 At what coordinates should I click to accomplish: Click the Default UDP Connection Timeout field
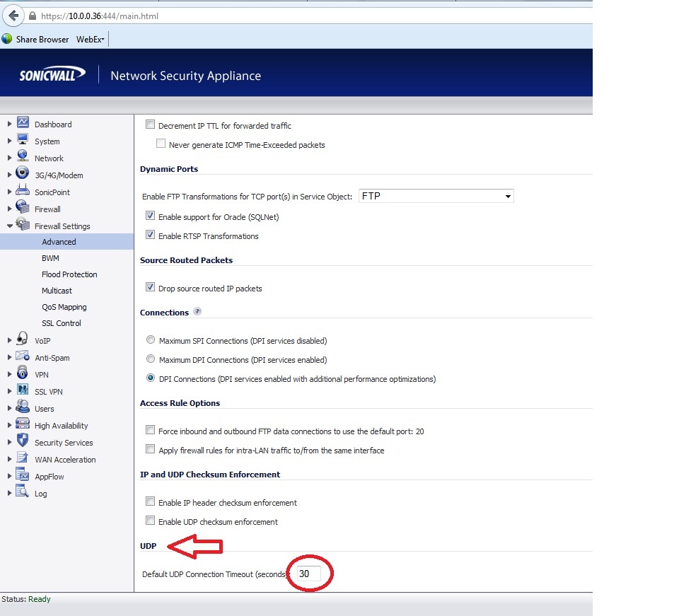tap(309, 574)
